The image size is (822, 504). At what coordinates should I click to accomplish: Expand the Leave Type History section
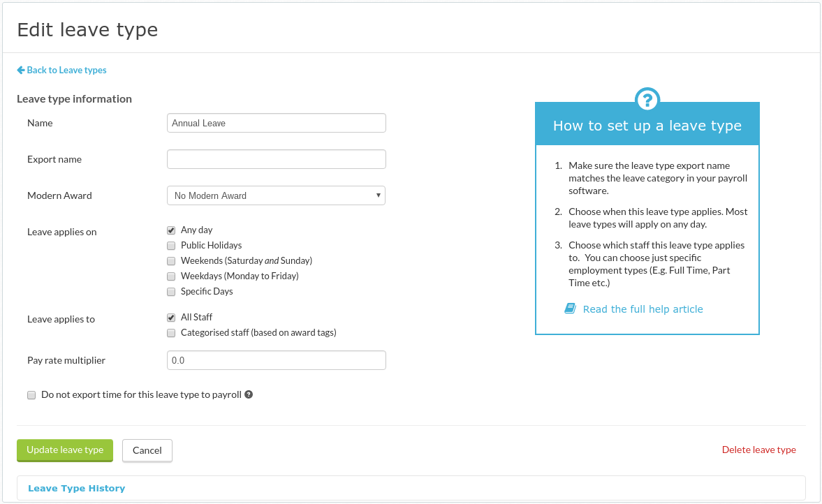tap(76, 488)
